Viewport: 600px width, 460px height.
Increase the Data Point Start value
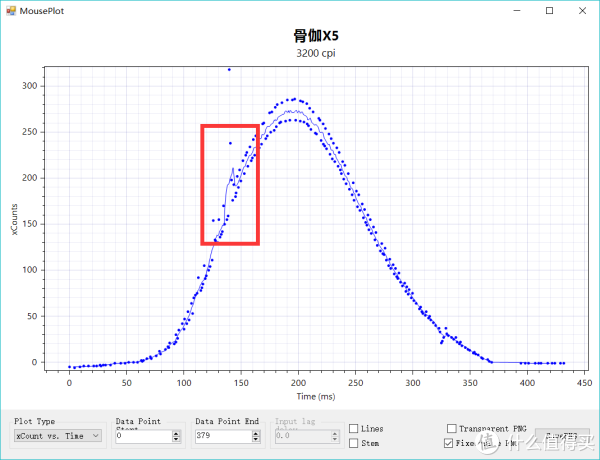click(176, 433)
